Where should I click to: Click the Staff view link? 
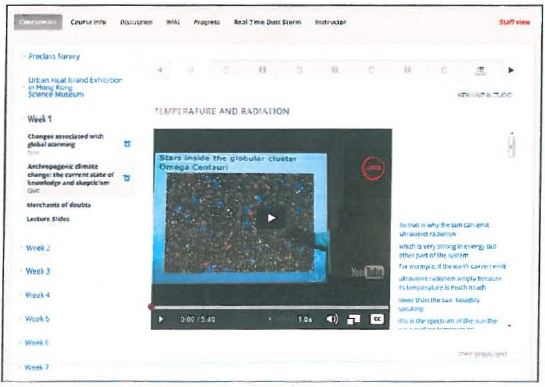click(514, 22)
